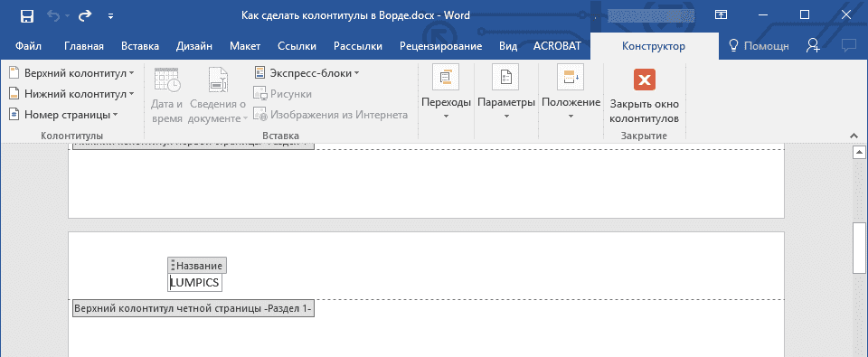The height and width of the screenshot is (357, 868).
Task: Click the vertical scrollbar thumb
Action: pos(859,248)
